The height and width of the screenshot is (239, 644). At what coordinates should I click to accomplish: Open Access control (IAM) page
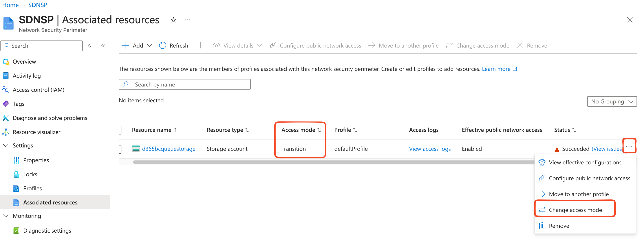(38, 90)
